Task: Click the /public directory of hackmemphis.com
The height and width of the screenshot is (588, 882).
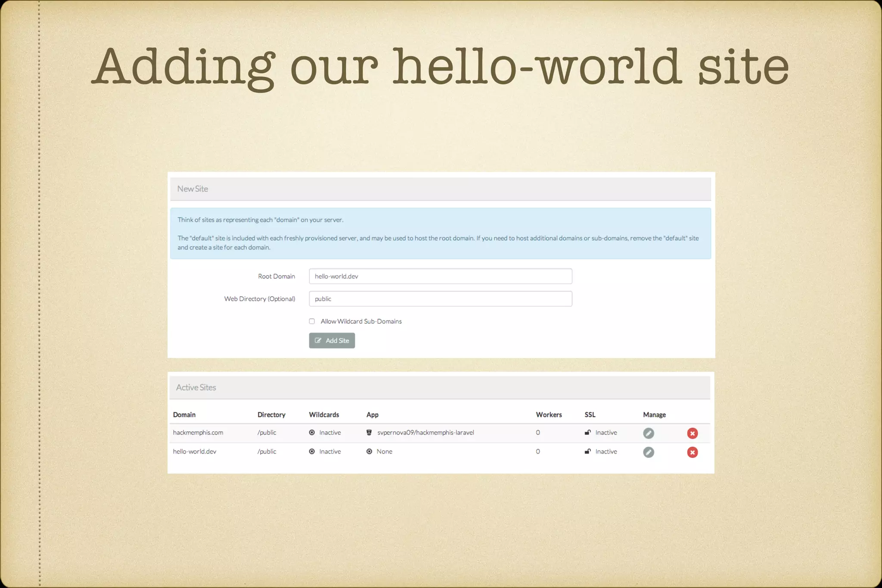Action: [267, 432]
